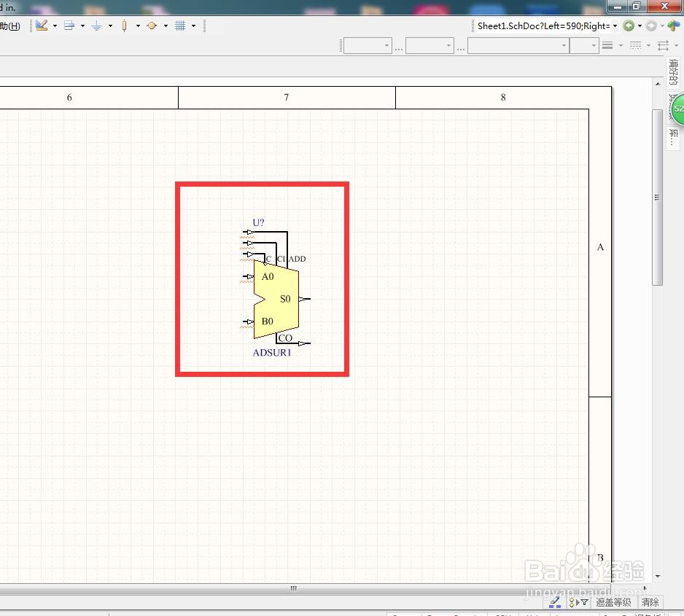684x616 pixels.
Task: Choose the power/ground sources icon
Action: click(x=96, y=26)
